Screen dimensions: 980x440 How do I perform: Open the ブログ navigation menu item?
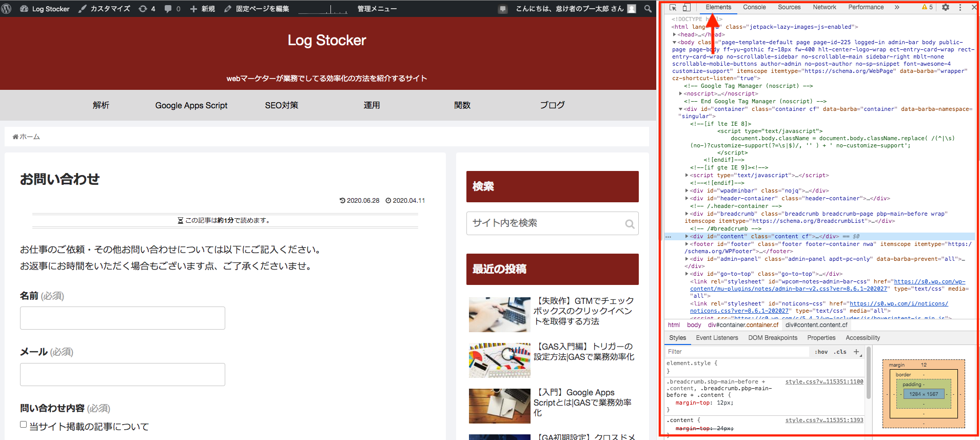pyautogui.click(x=553, y=105)
